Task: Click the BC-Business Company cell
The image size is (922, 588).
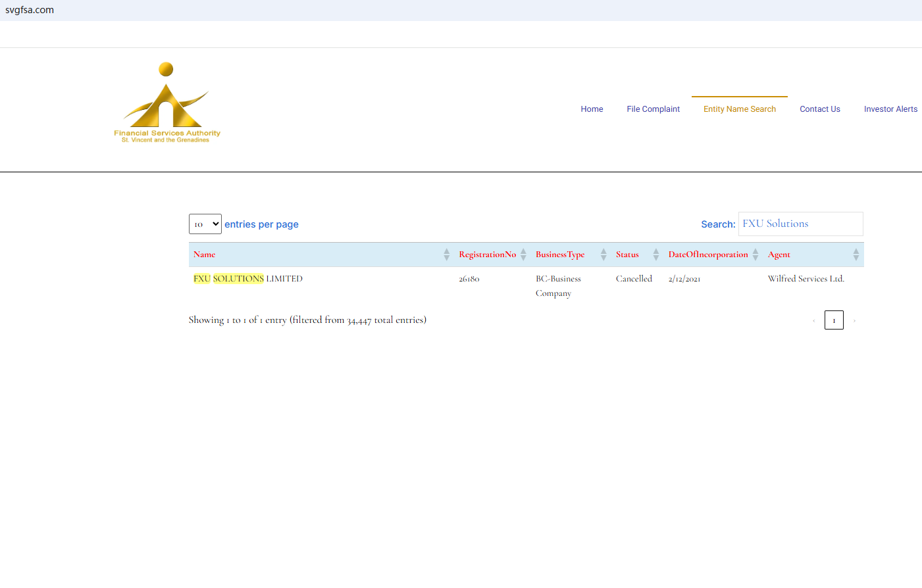Action: click(x=558, y=286)
